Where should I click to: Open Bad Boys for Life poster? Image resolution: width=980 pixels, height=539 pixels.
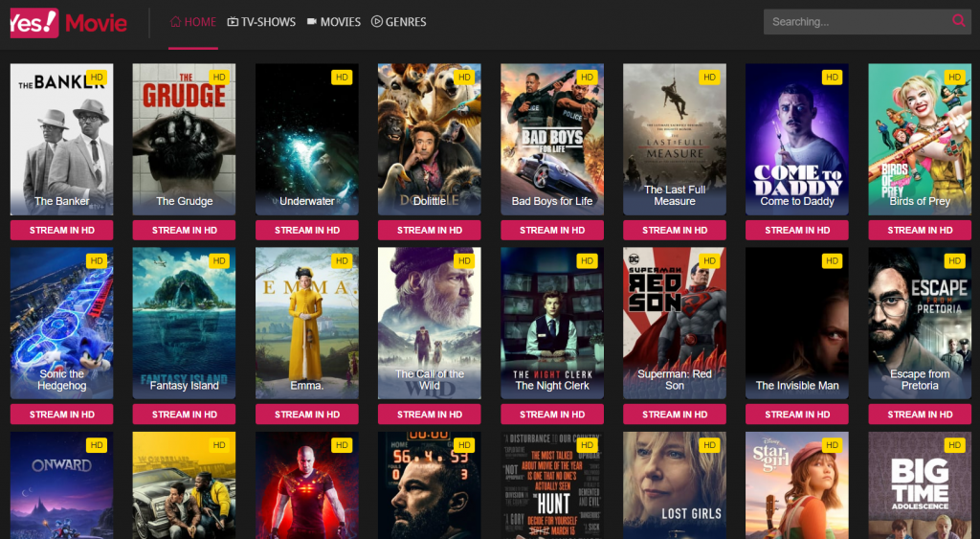pos(552,140)
